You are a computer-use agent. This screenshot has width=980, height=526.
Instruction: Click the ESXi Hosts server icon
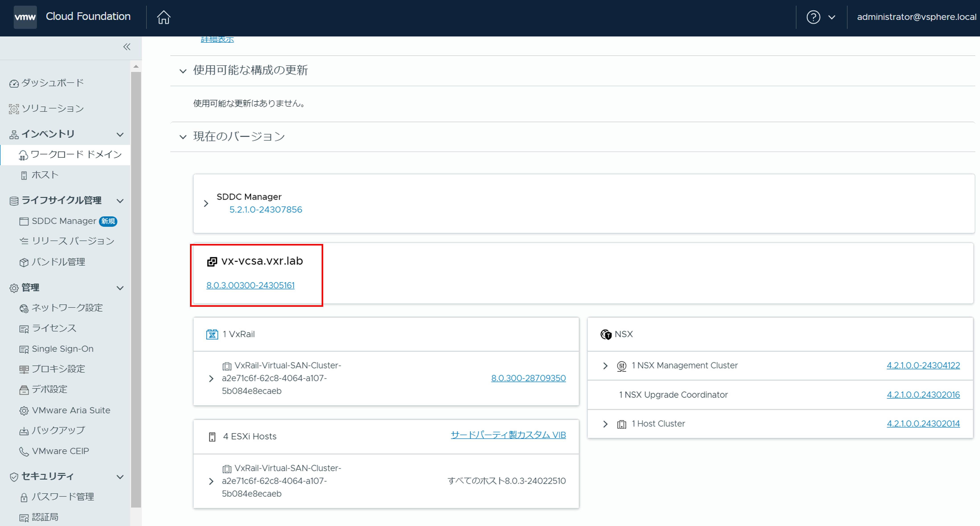click(212, 437)
